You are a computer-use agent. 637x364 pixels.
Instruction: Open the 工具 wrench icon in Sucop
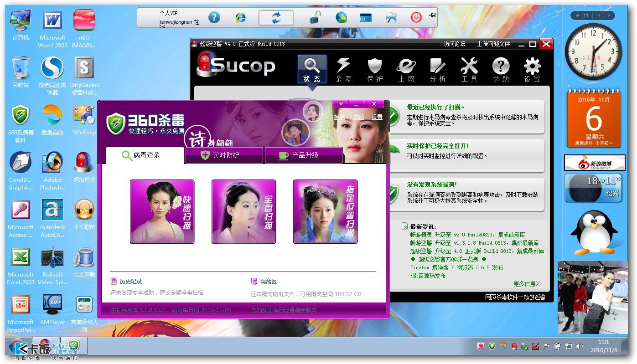[x=469, y=70]
